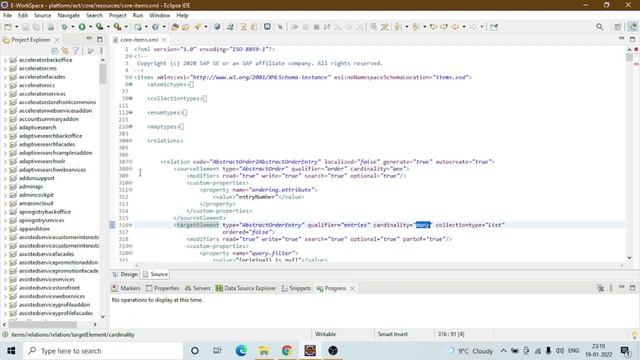Image resolution: width=640 pixels, height=360 pixels.
Task: Open the Servers view tab
Action: [198, 288]
